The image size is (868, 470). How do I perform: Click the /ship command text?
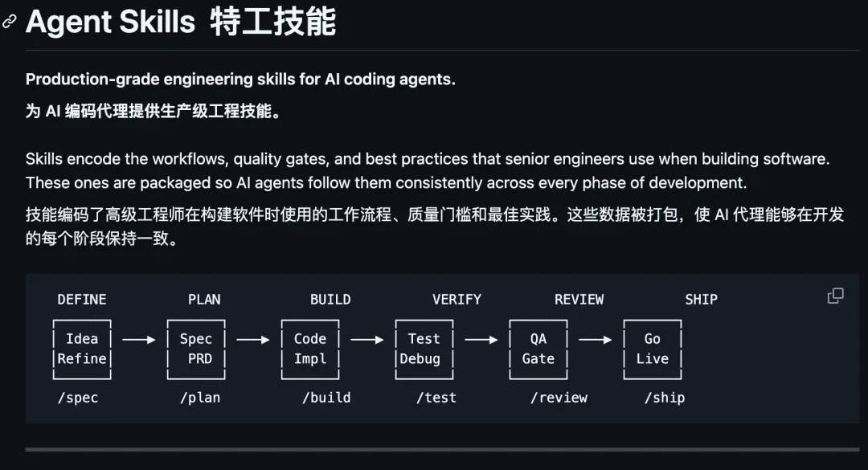tap(665, 398)
